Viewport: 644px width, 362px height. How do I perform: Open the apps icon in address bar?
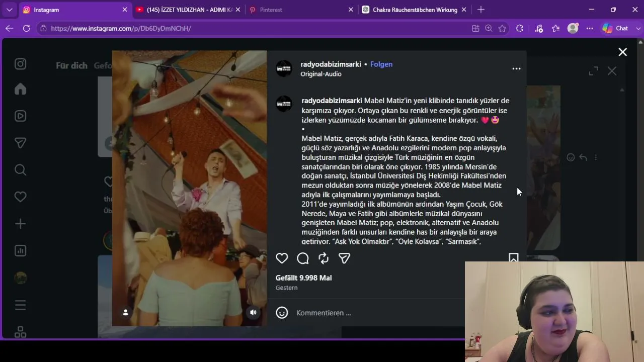(x=475, y=29)
